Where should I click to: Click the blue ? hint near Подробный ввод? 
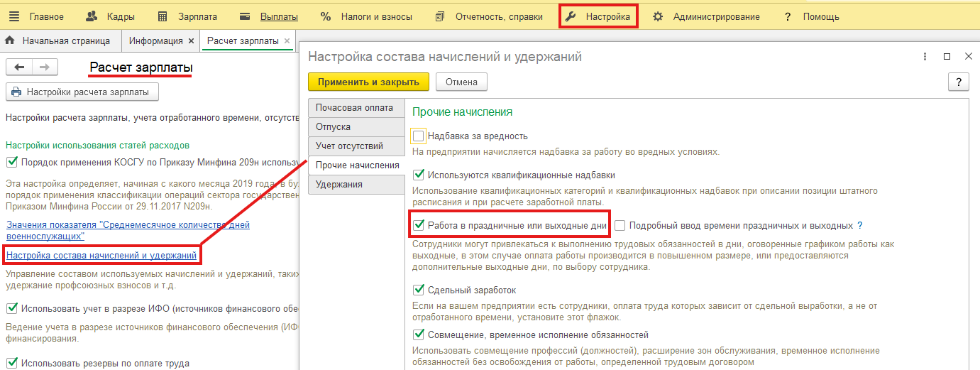pos(860,226)
